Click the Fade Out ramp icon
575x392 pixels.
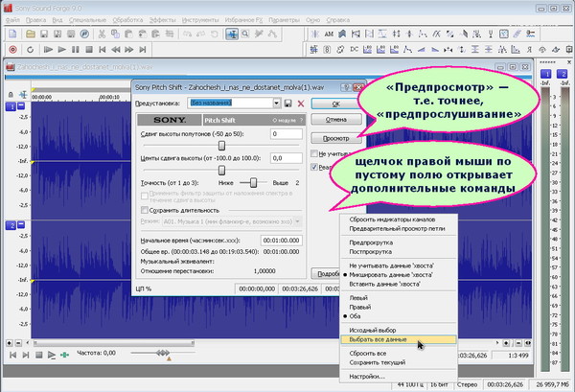coord(434,49)
